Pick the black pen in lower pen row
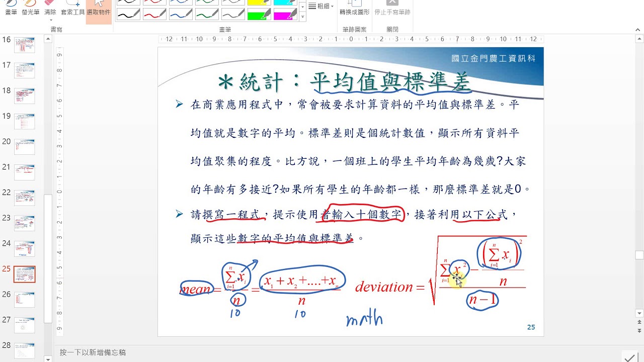Screen dimensions: 644x362 128,15
